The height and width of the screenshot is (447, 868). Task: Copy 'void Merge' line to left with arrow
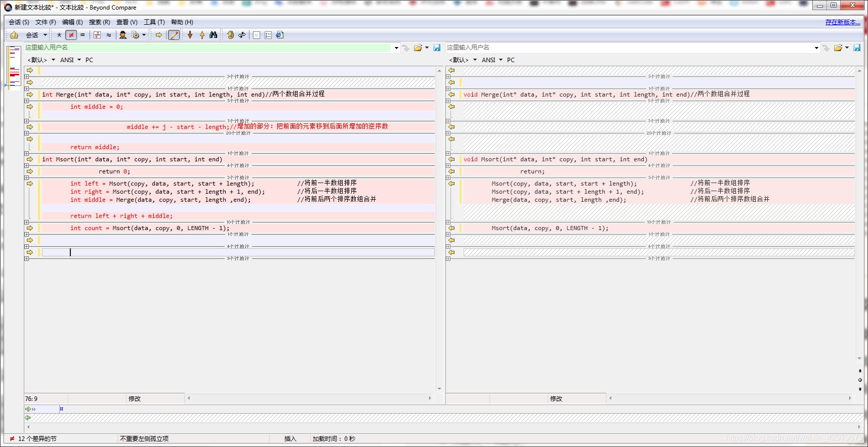[x=451, y=95]
